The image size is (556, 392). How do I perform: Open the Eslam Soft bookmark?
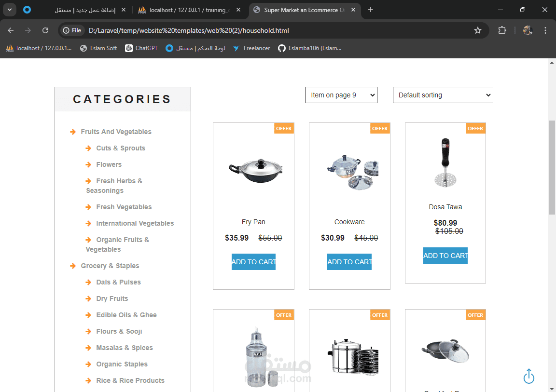98,48
